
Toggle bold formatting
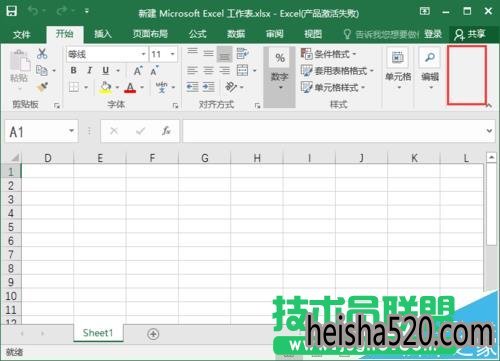73,70
